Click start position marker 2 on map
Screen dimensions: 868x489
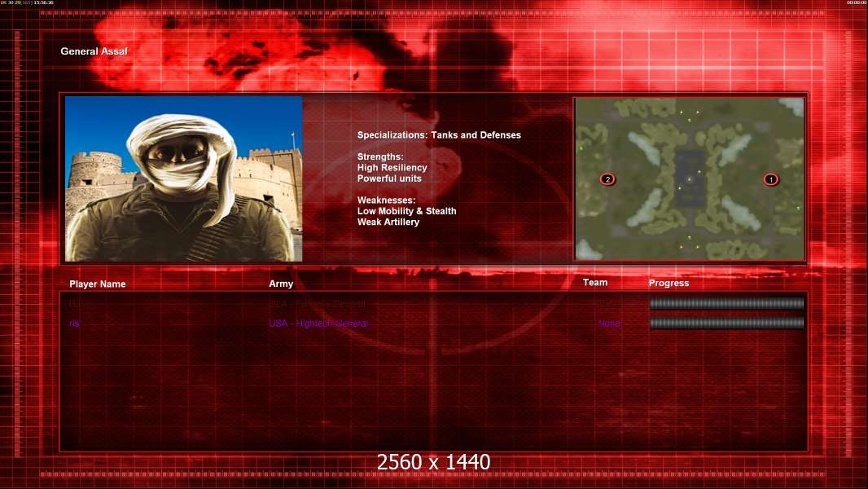coord(607,179)
